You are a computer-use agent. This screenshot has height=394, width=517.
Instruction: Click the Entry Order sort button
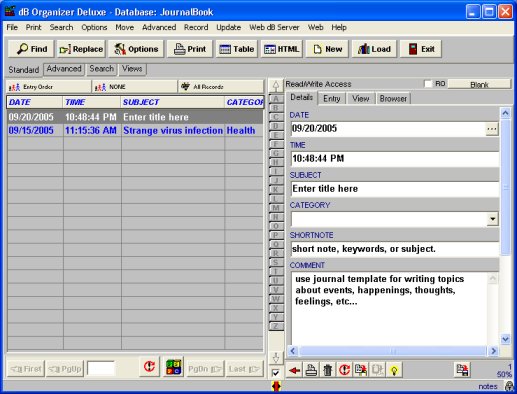(x=48, y=87)
